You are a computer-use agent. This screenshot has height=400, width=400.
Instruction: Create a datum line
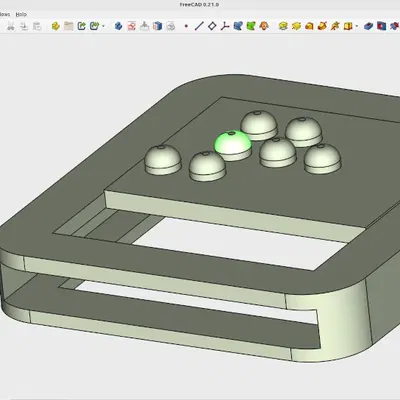tap(199, 26)
